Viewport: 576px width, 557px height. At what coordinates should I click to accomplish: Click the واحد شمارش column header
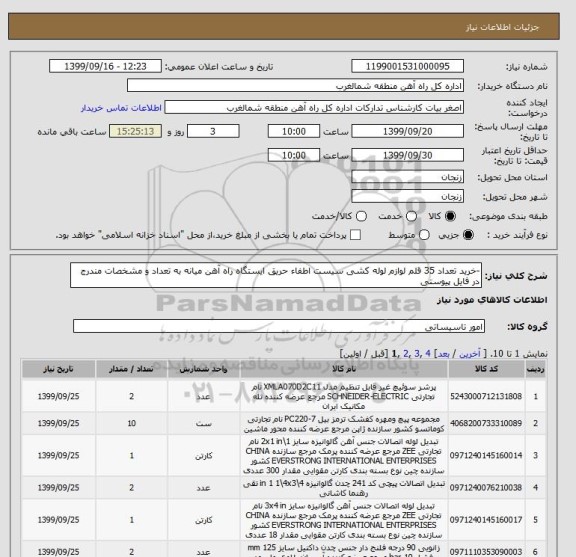coord(203,369)
